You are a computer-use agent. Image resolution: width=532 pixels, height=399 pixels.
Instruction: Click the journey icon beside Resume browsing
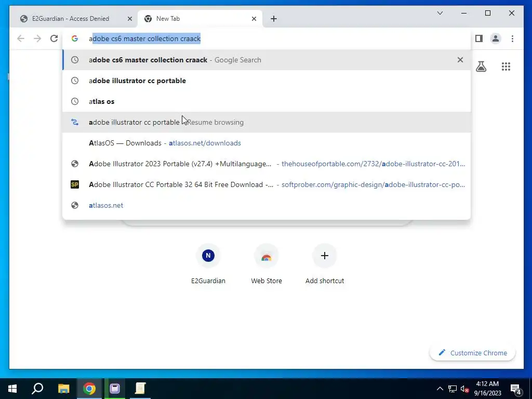(75, 122)
